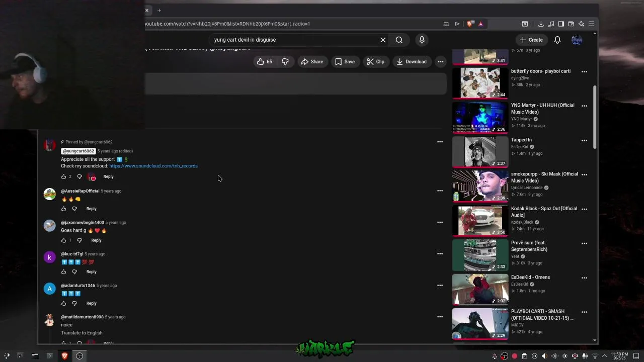The image size is (644, 362).
Task: Open options for @jaxonnewbegin4403 comment
Action: click(440, 222)
